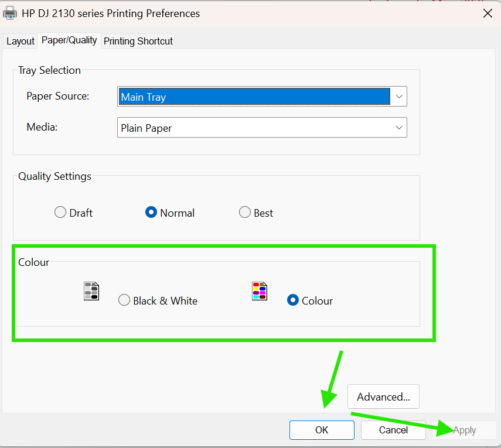Screen dimensions: 501x448
Task: Close the Printing Preferences dialog
Action: 488,13
